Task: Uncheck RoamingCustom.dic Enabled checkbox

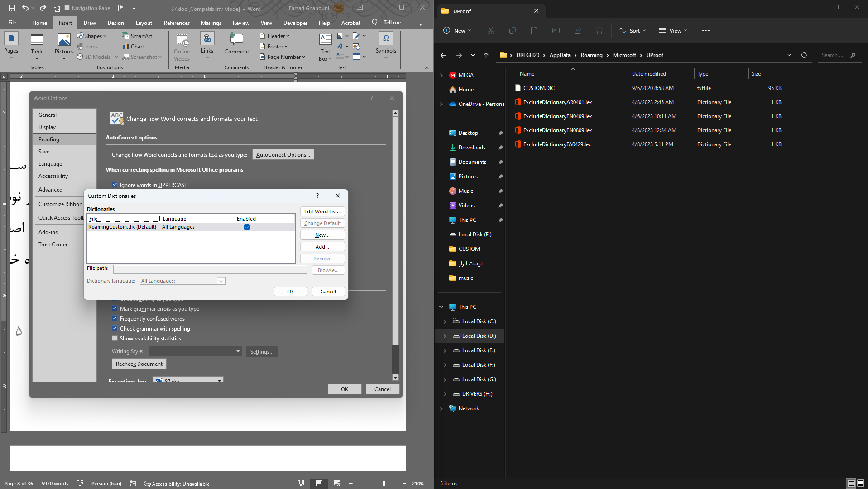Action: 247,227
